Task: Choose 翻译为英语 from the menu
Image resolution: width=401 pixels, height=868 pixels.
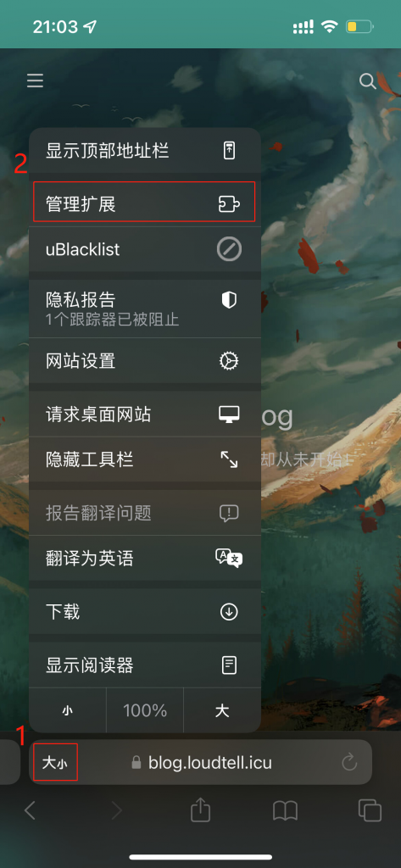Action: [145, 558]
